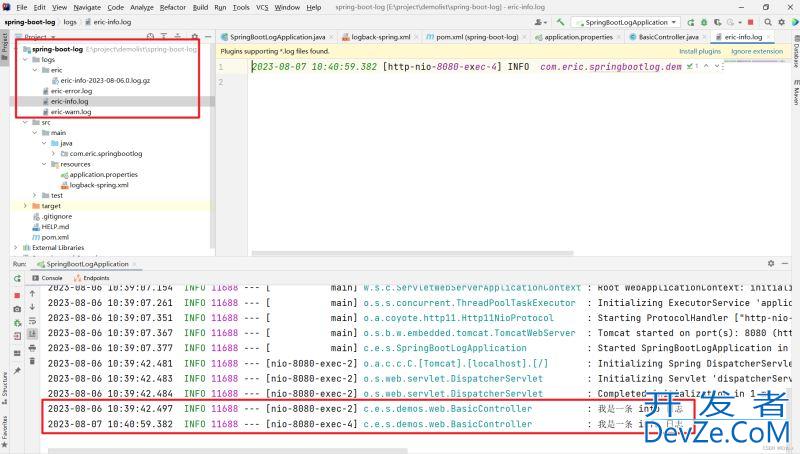Toggle the Maven tool window side tab
This screenshot has height=454, width=800.
tap(795, 92)
